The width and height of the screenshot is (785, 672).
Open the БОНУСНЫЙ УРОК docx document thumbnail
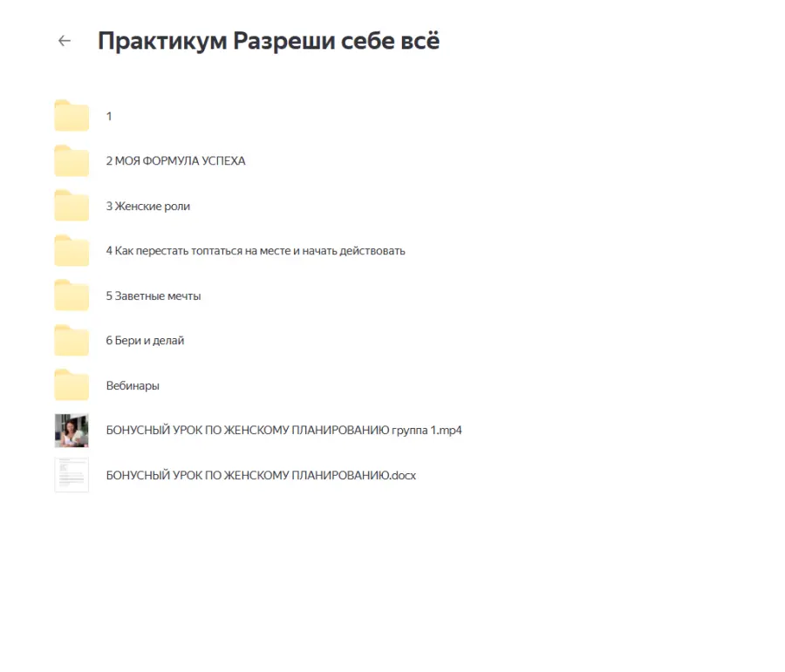[x=72, y=475]
